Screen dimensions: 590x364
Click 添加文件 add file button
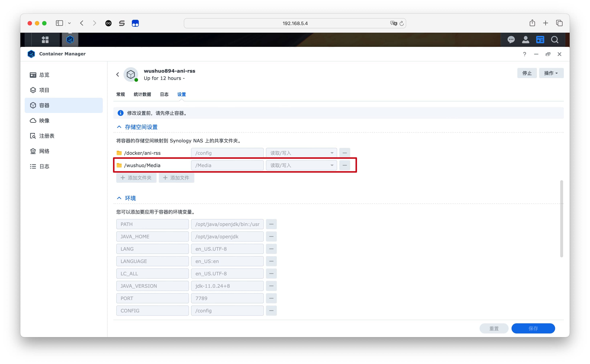[x=176, y=178]
